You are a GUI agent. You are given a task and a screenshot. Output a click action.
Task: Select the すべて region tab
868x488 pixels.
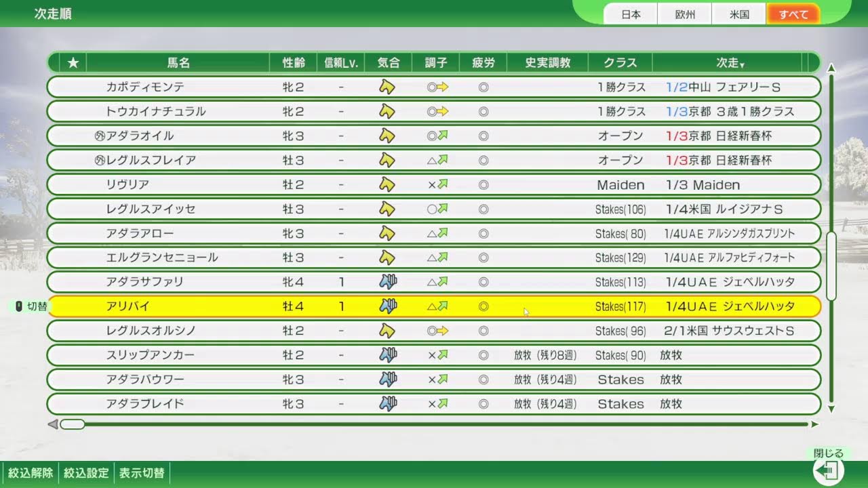click(793, 14)
